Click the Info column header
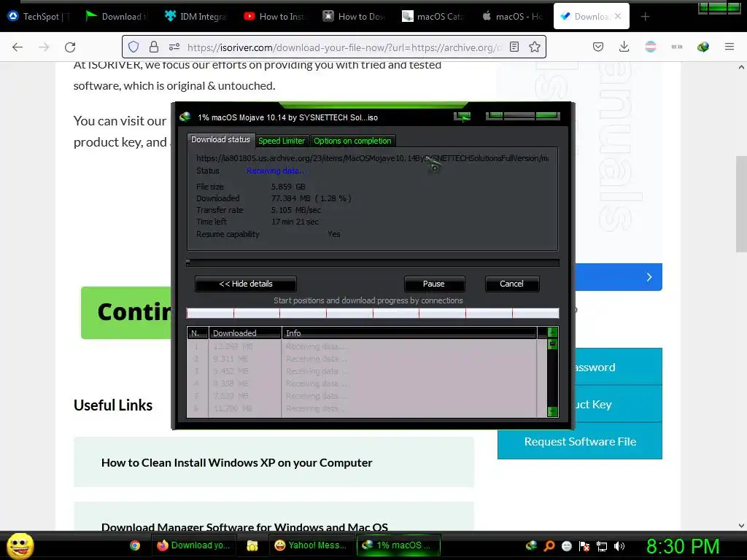 click(x=409, y=332)
